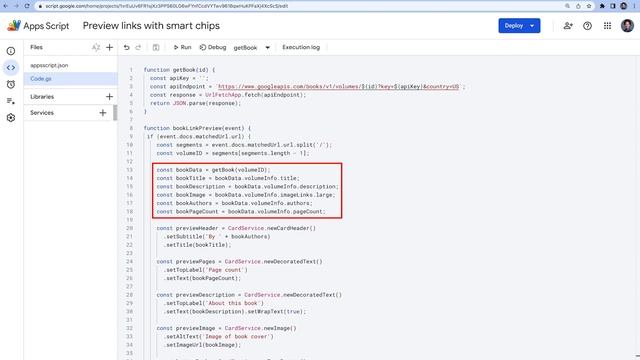Bookmark page with star icon
Image resolution: width=640 pixels, height=360 pixels.
click(589, 6)
